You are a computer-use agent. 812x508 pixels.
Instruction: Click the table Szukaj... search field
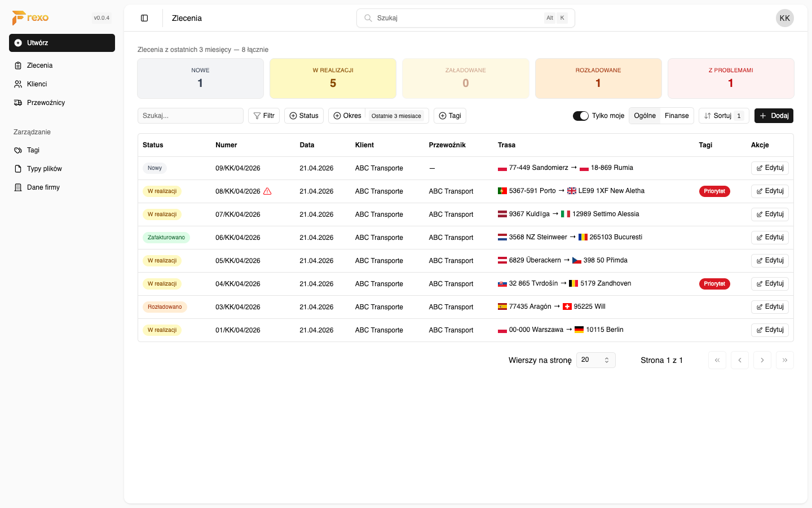pyautogui.click(x=190, y=116)
